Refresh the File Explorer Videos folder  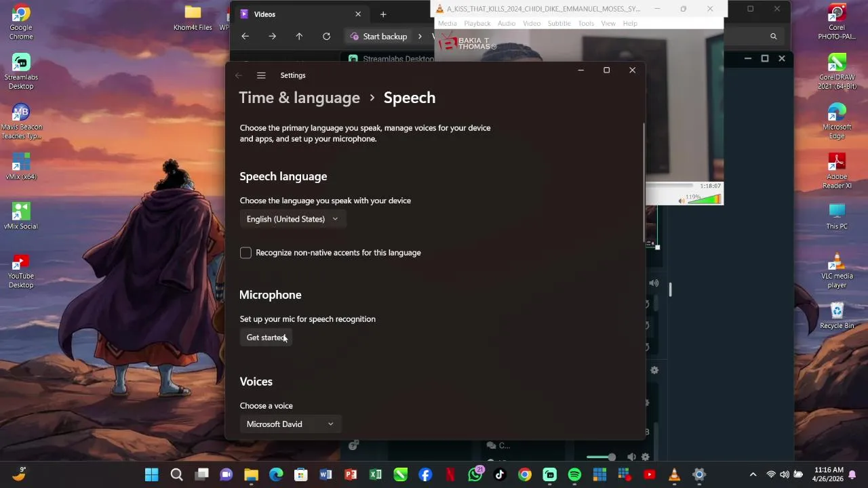pyautogui.click(x=326, y=37)
